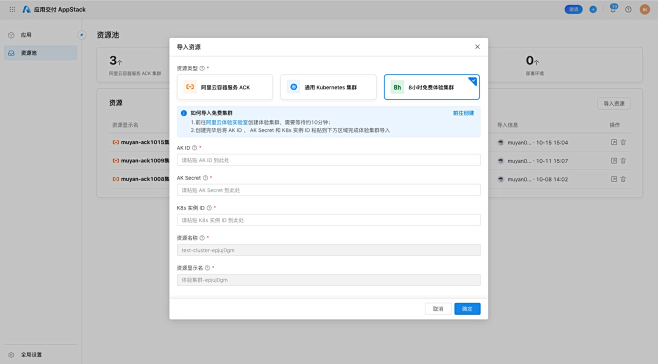
Task: Open edit icon for 10-08 14:02 row
Action: [614, 179]
